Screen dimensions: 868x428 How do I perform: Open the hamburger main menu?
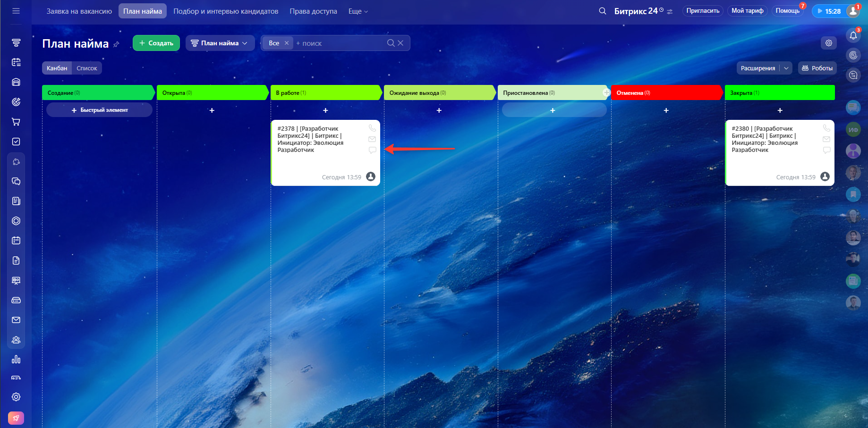tap(16, 11)
